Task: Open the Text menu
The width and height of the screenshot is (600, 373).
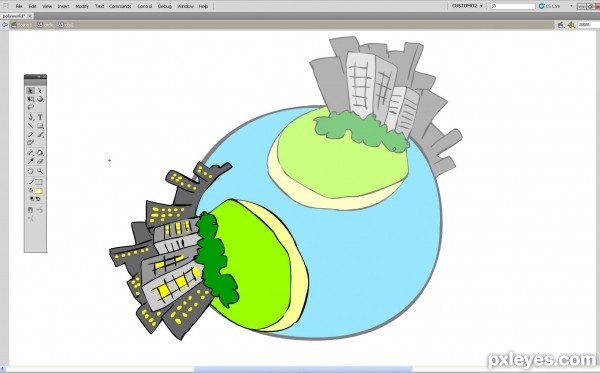Action: (x=99, y=6)
